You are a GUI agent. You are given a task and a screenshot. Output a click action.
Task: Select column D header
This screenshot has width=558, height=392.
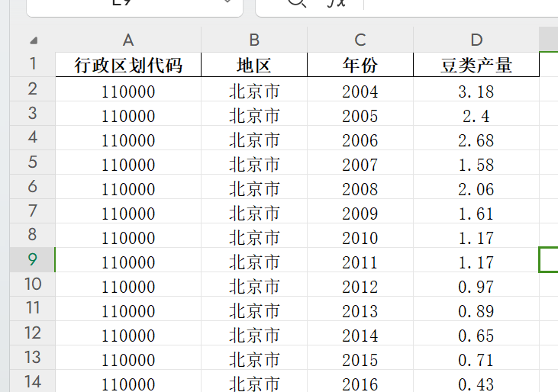476,40
